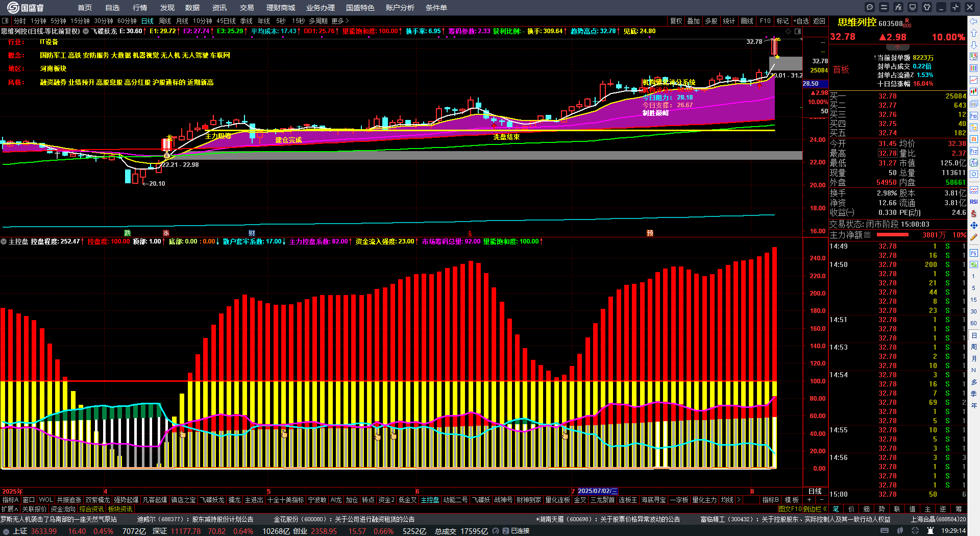This screenshot has width=980, height=536.
Task: Click the 日线 label under price axis
Action: coord(815,491)
